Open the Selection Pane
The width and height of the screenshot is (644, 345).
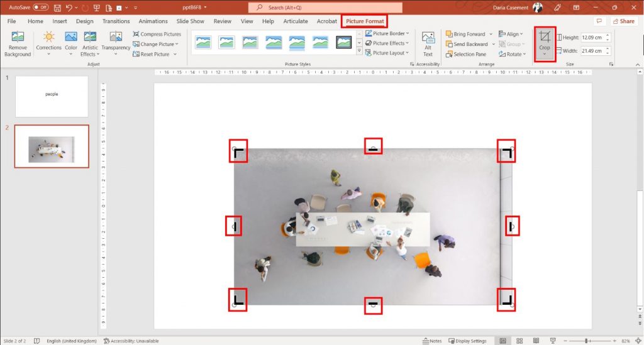[x=465, y=54]
